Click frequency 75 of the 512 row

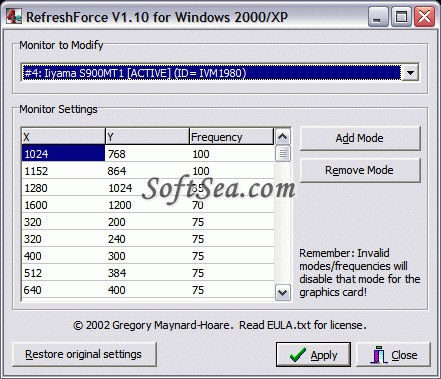[198, 273]
